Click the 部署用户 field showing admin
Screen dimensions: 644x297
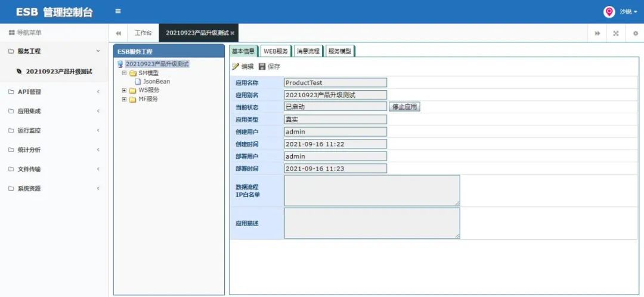point(336,156)
